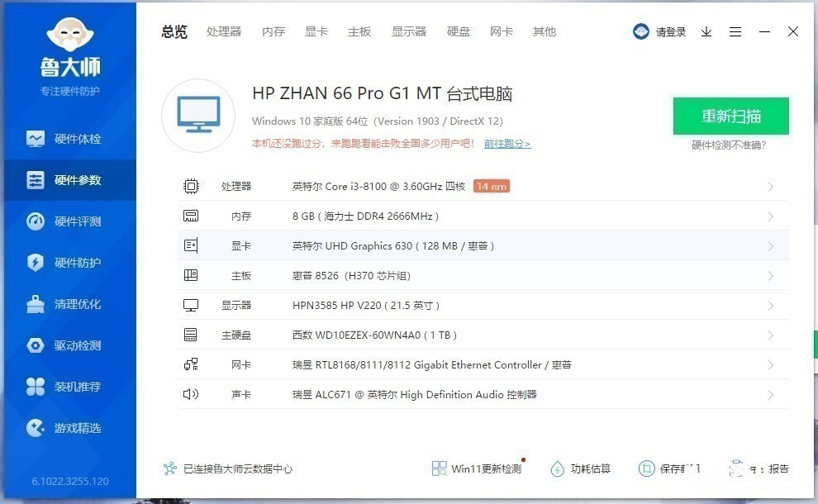Click the 功耗估算 icon at the bottom

(558, 468)
